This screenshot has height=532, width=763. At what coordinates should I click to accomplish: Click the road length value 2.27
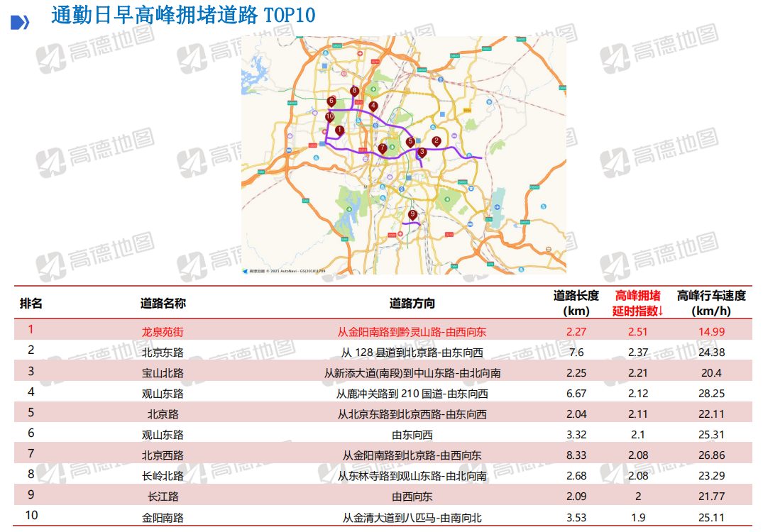[576, 332]
